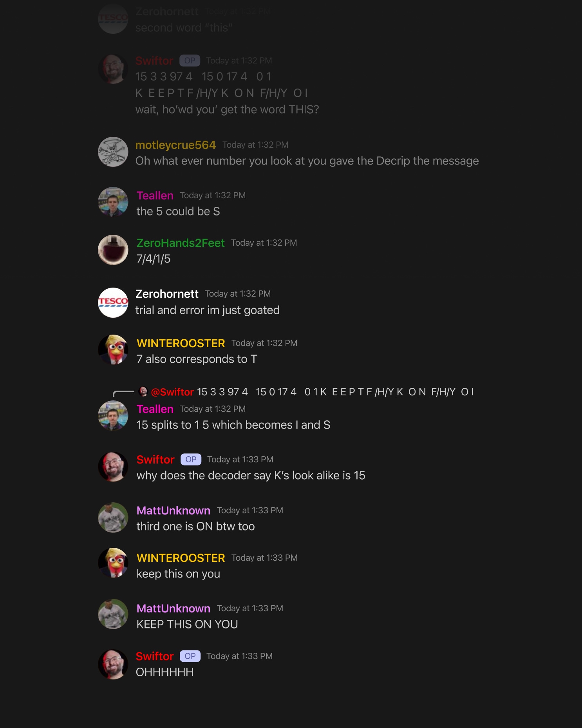582x728 pixels.
Task: Click timestamp on Zerohornett's 'trial and error' message
Action: 238,294
